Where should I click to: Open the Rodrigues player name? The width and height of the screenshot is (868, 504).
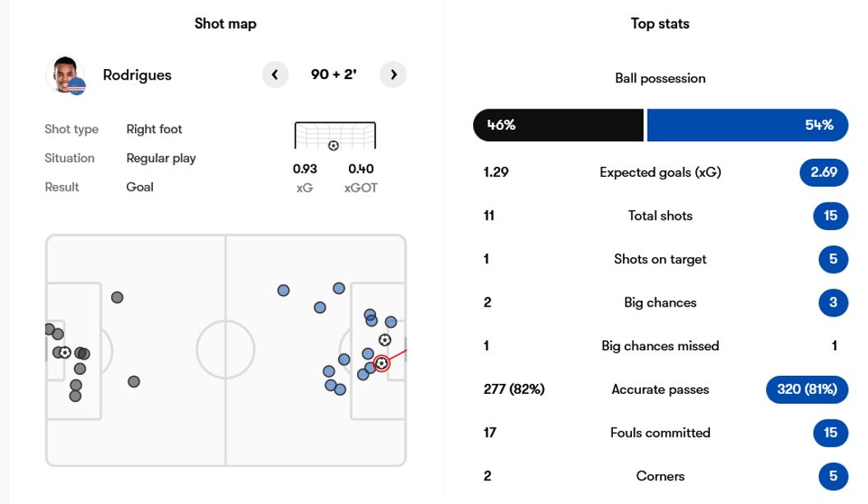coord(137,75)
